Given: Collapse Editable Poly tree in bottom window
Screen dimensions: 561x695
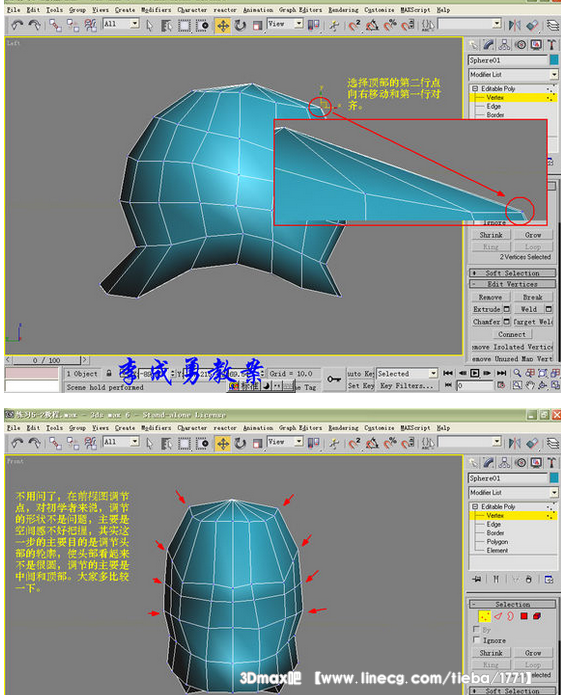Looking at the screenshot, I should coord(475,507).
